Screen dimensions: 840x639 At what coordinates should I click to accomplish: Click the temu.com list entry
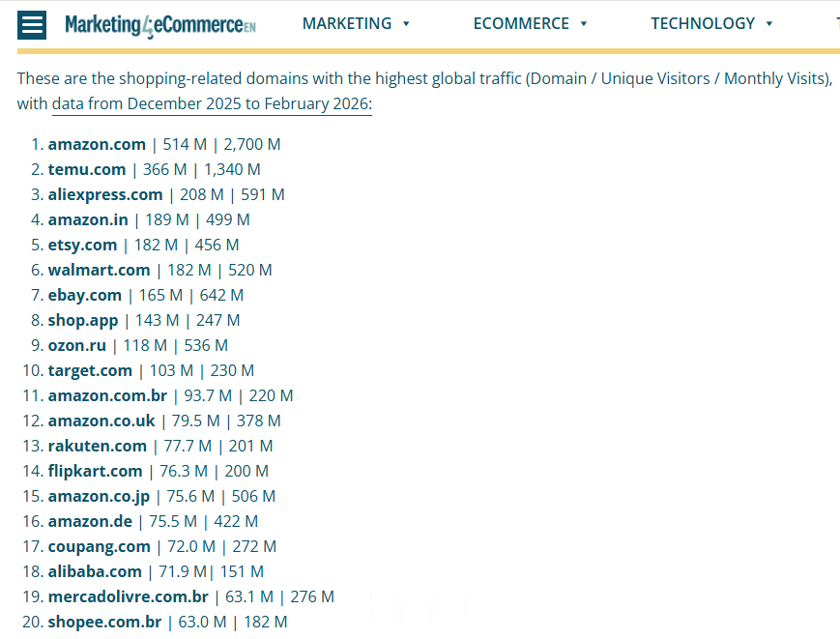pyautogui.click(x=155, y=170)
